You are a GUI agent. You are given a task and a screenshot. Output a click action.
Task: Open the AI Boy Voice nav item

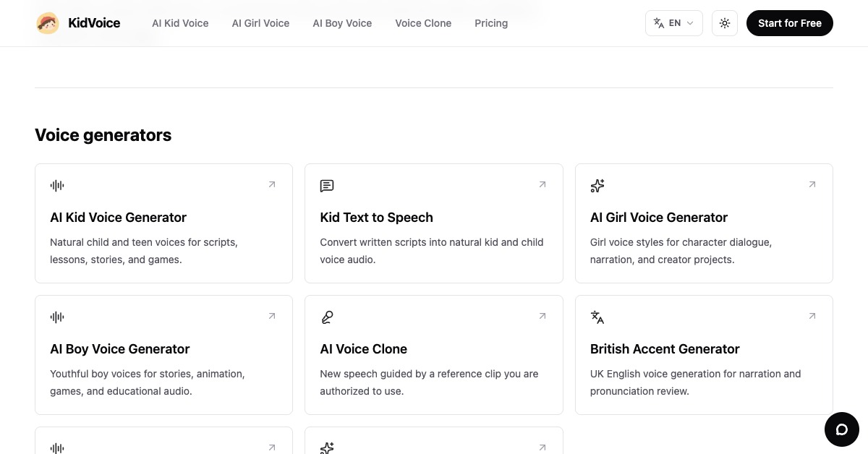click(342, 23)
